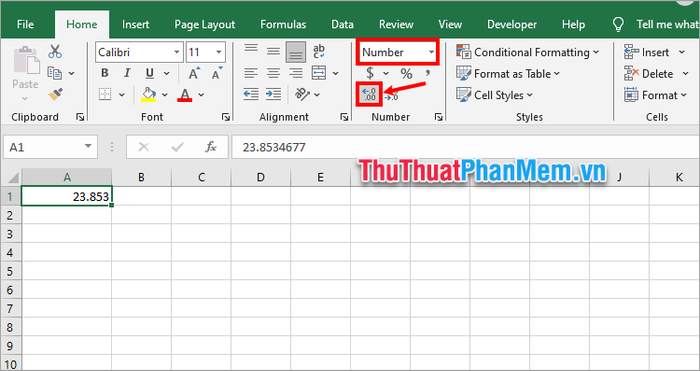
Task: Open Calibri font name dropdown
Action: 177,52
